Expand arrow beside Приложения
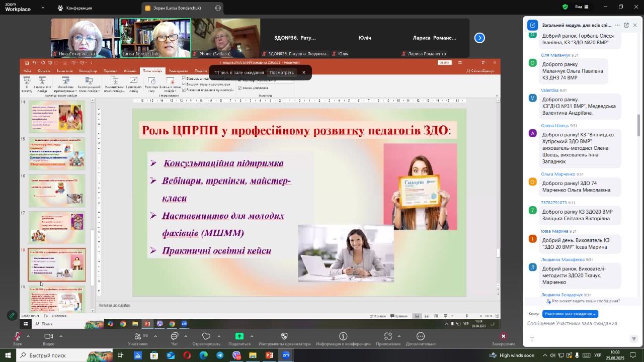 point(399,336)
